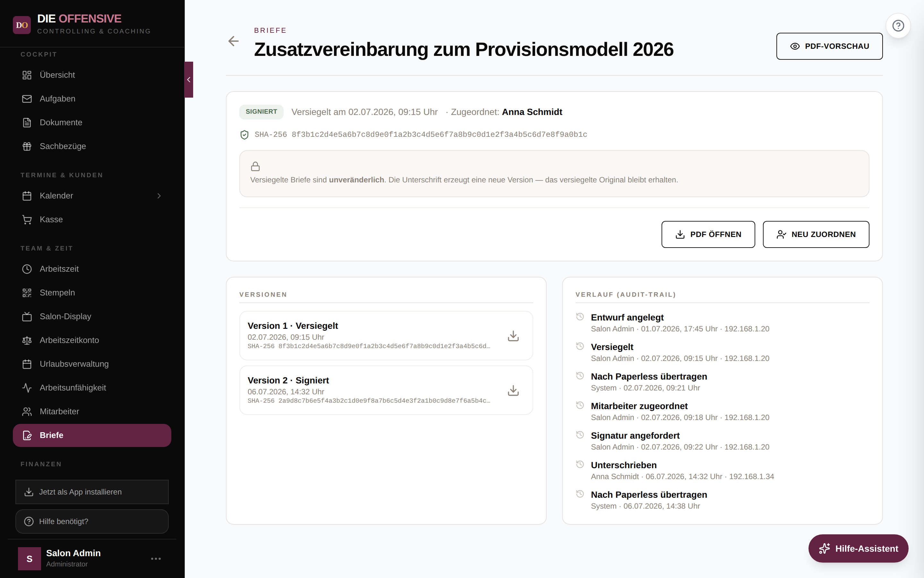Viewport: 924px width, 578px height.
Task: Click the Mitarbeiter people icon
Action: pyautogui.click(x=27, y=411)
